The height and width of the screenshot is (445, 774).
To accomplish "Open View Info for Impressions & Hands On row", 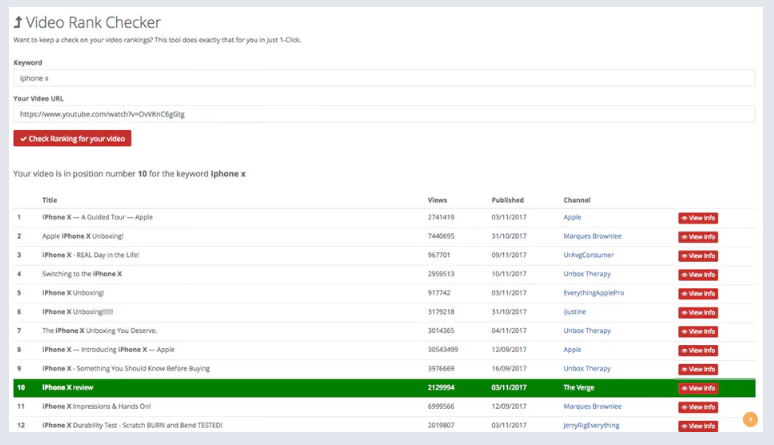I will pyautogui.click(x=698, y=407).
